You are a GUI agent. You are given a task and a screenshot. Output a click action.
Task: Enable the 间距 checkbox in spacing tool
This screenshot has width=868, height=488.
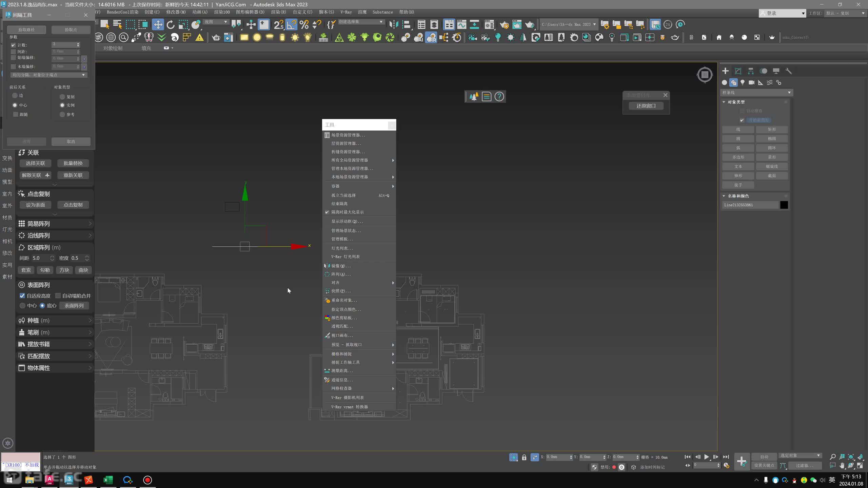pos(13,52)
